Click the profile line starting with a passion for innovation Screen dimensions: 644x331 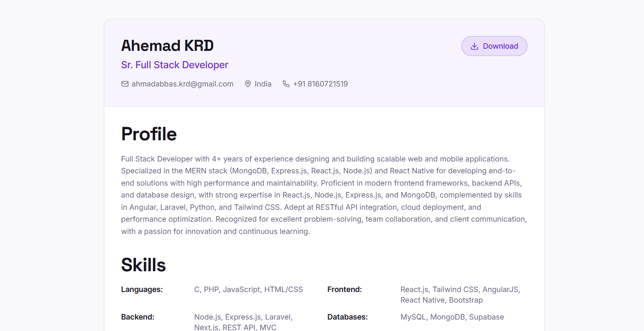[x=216, y=231]
